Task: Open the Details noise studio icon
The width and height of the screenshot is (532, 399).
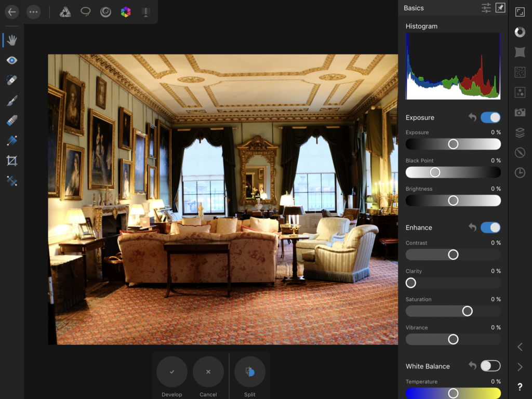Action: coord(520,72)
